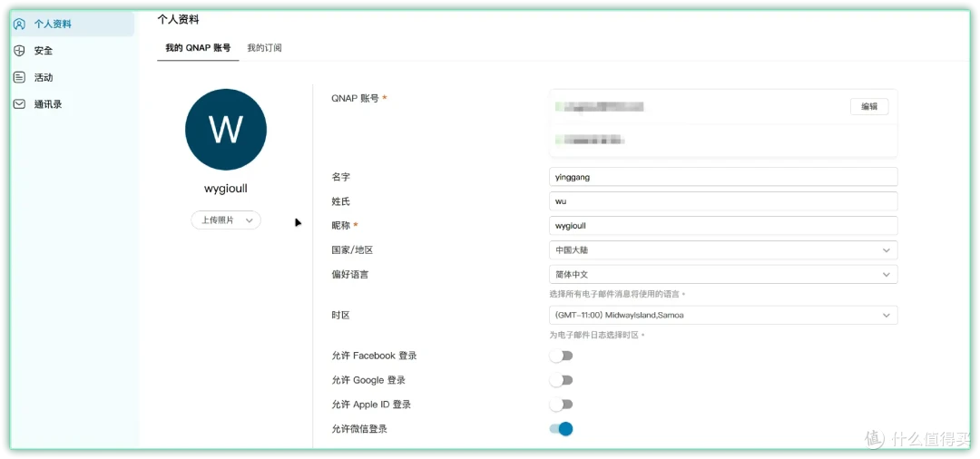Open the 上传照片 dropdown button
Screen dimensions: 980x459
[x=226, y=220]
